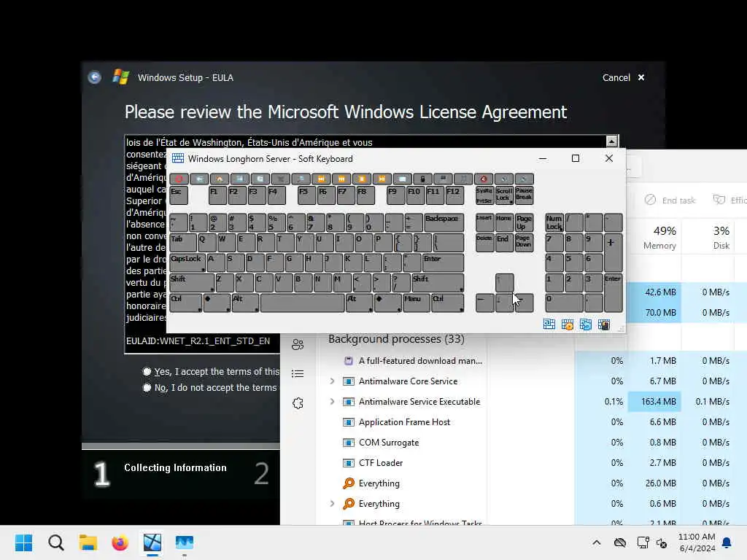Click the magnifier search media key
The height and width of the screenshot is (560, 747).
click(x=301, y=179)
